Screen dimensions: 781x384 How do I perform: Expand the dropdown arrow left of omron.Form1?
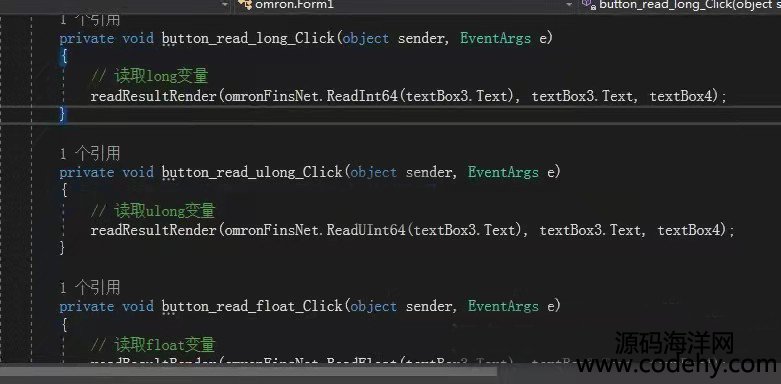(x=225, y=4)
